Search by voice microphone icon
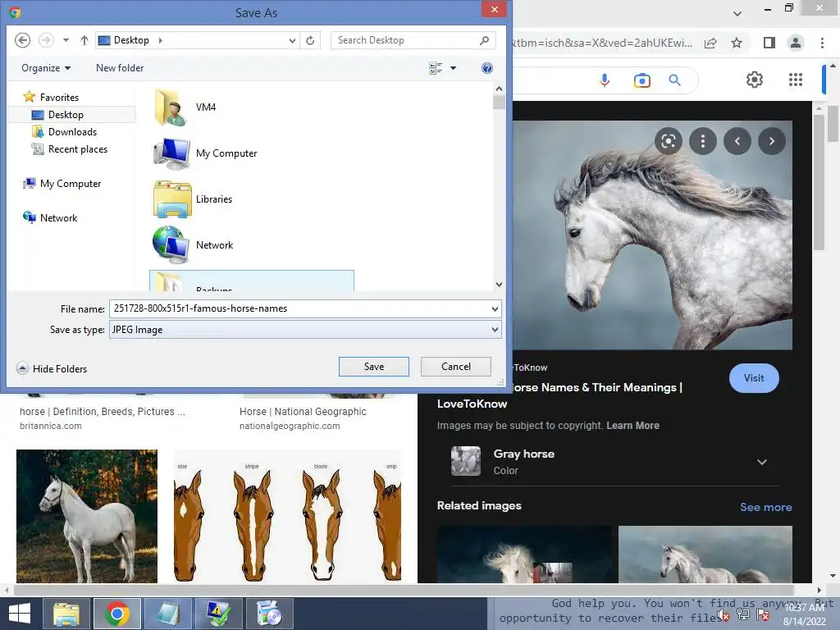 click(605, 80)
